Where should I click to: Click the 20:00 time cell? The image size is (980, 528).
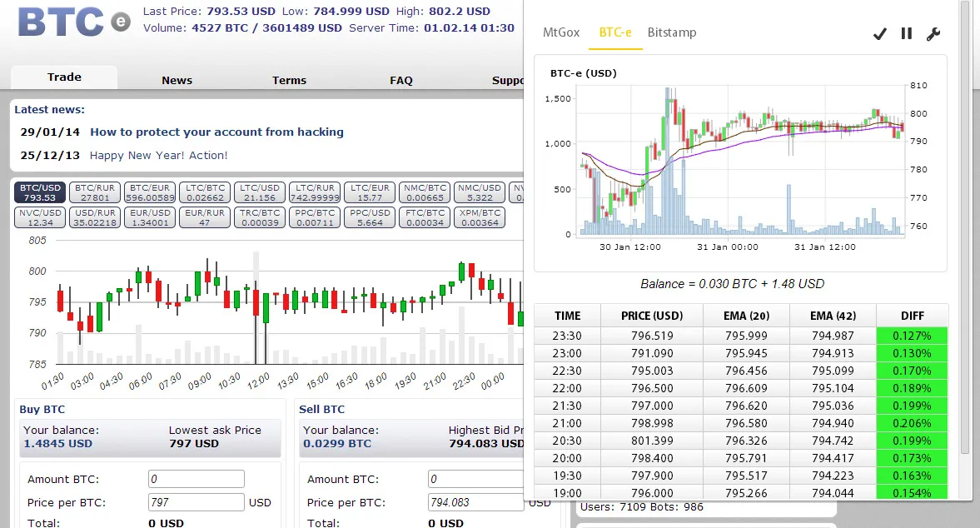coord(568,458)
